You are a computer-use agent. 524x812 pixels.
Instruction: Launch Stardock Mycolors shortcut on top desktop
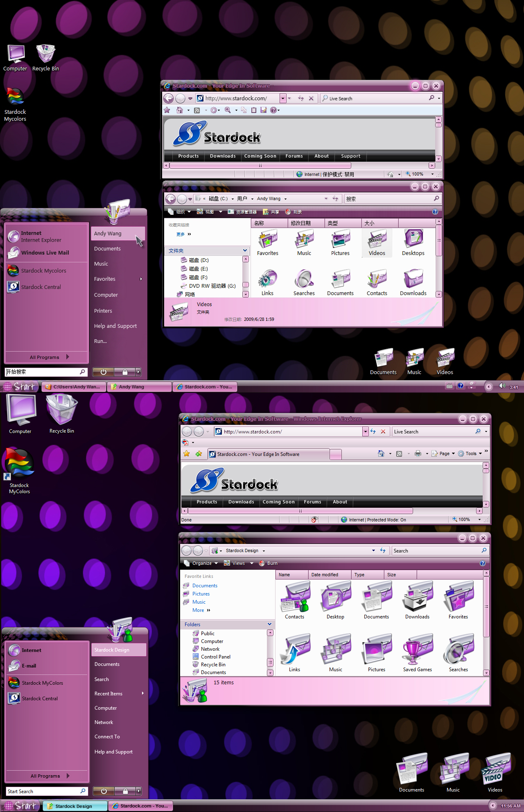tap(15, 105)
